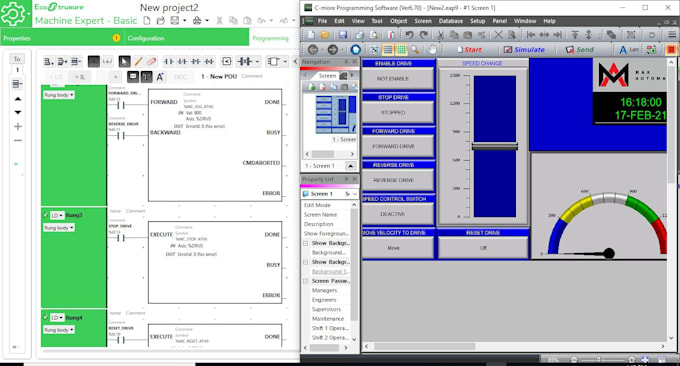Screen dimensions: 680x366
Task: Open Rung3 LD language dropdown
Action: (x=57, y=215)
